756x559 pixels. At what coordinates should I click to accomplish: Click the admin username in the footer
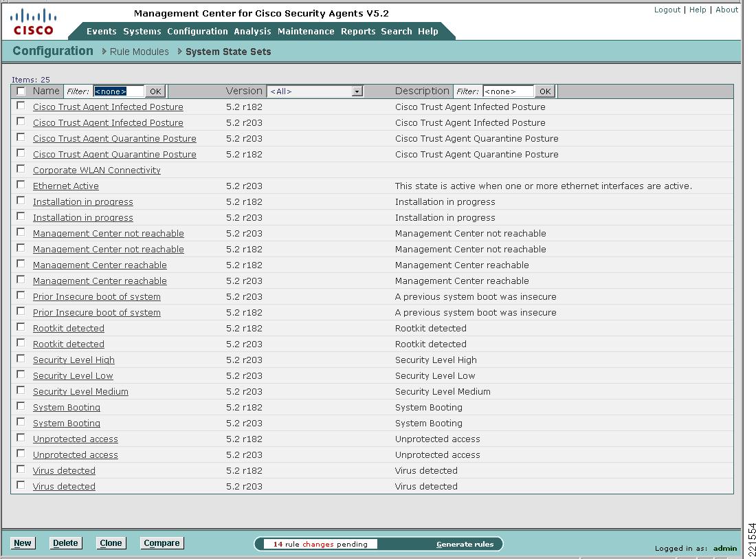(725, 549)
